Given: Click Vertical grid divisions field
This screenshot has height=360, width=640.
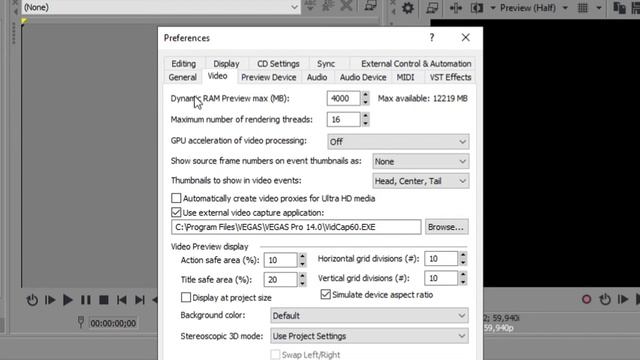Looking at the screenshot, I should pos(441,278).
